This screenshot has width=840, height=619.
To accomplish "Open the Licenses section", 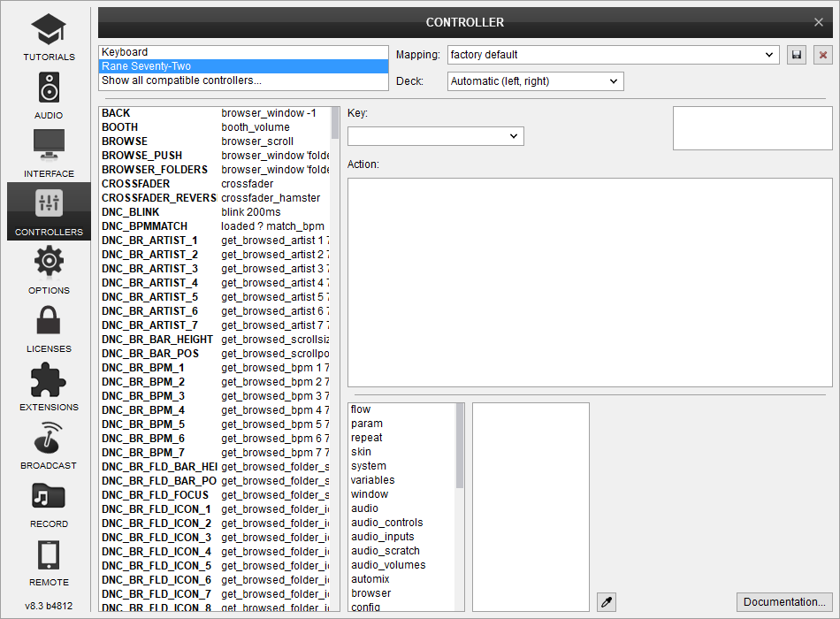I will (x=49, y=328).
